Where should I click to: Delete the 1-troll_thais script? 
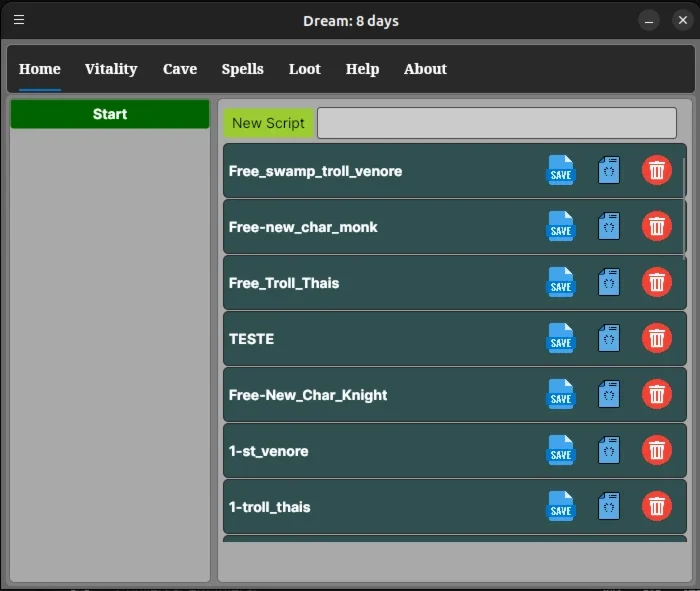click(657, 506)
